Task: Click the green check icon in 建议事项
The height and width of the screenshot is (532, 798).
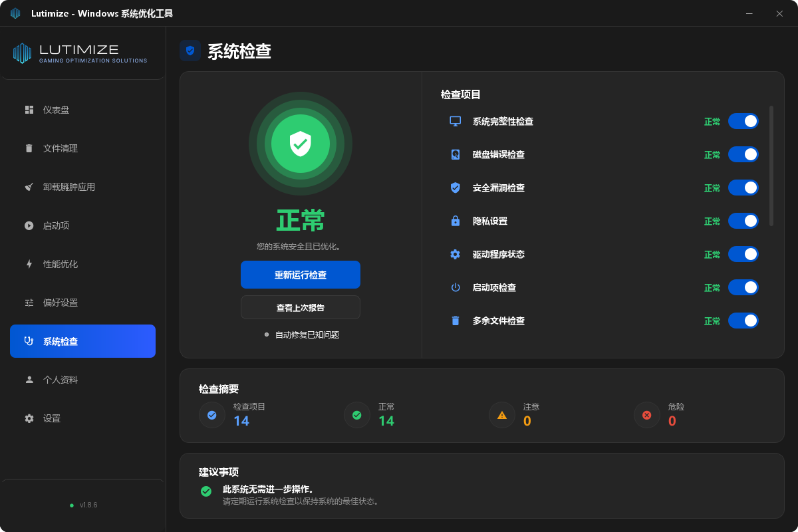Action: (206, 491)
